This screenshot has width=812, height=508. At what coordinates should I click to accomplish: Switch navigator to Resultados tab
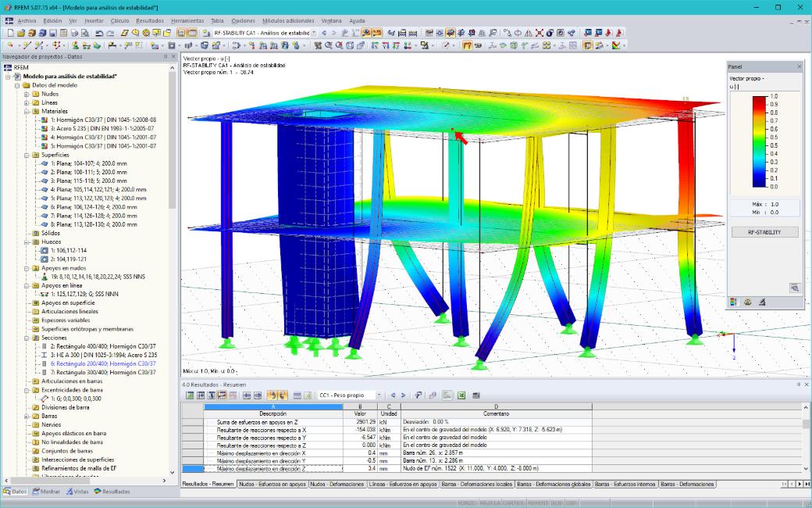coord(112,492)
